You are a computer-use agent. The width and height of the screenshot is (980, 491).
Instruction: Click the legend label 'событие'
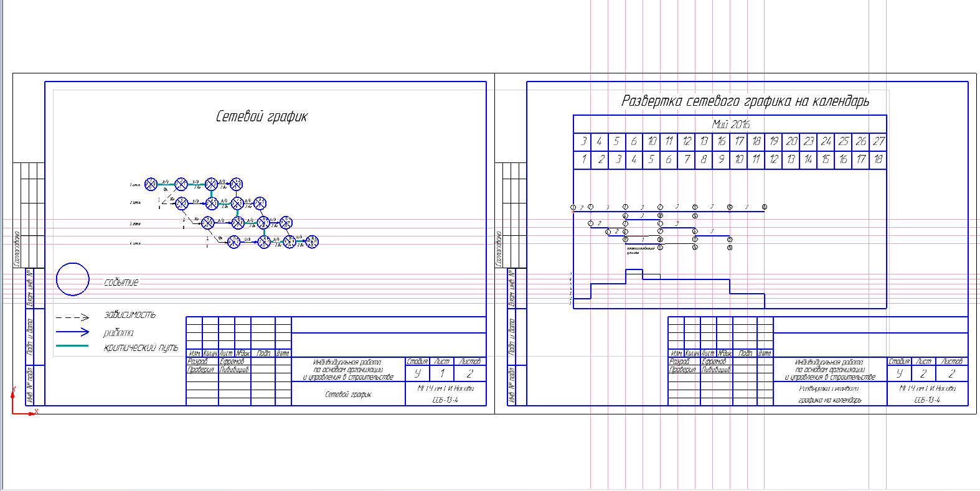coord(121,283)
